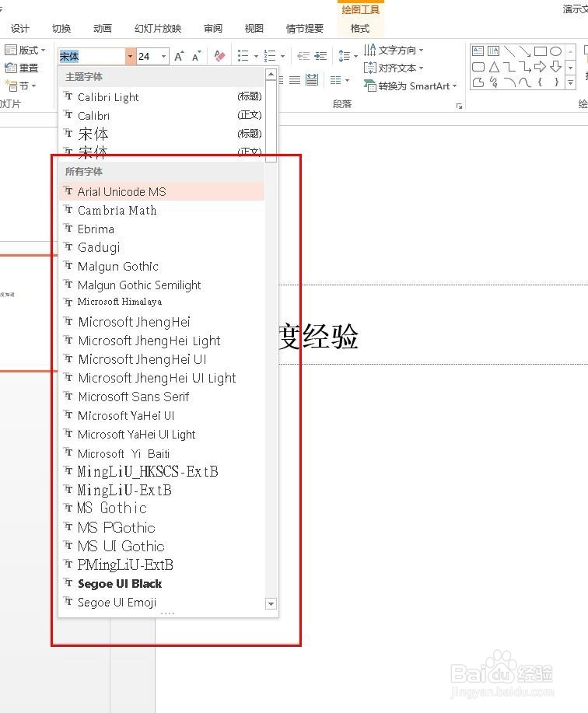
Task: Apply numbered list formatting
Action: point(270,56)
